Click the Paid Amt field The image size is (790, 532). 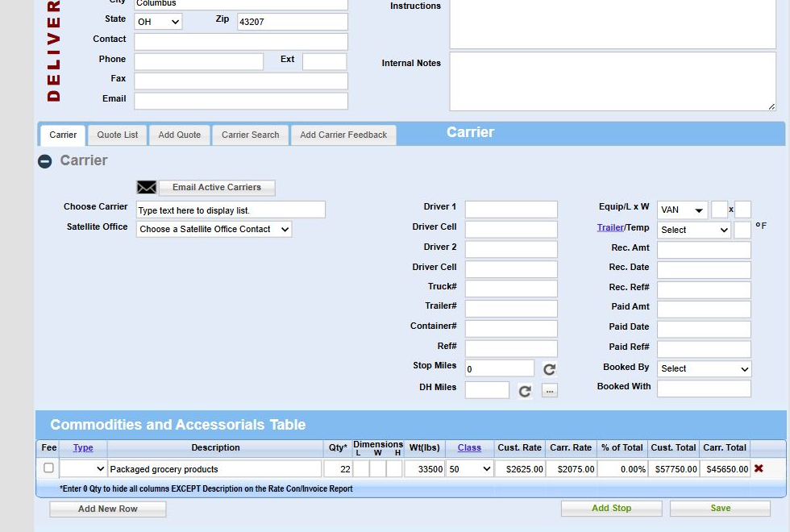tap(704, 310)
